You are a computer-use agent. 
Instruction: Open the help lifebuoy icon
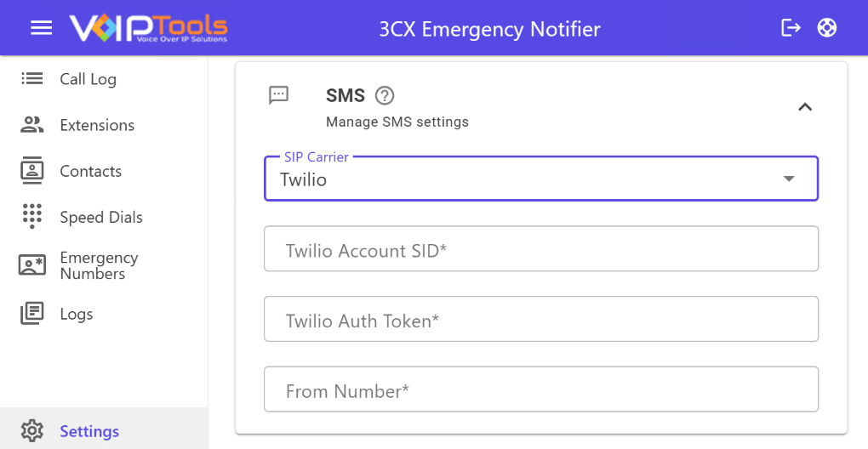coord(827,28)
